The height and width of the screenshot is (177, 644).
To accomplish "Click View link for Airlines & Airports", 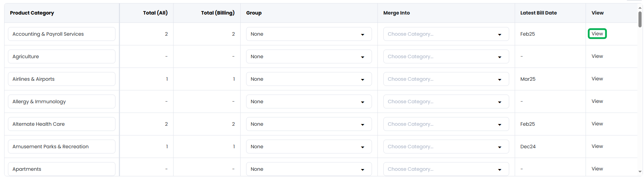I will click(x=597, y=79).
